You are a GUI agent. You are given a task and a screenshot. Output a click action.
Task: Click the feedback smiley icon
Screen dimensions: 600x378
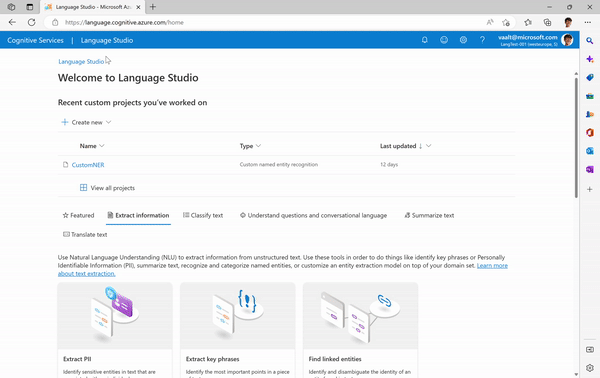[444, 40]
